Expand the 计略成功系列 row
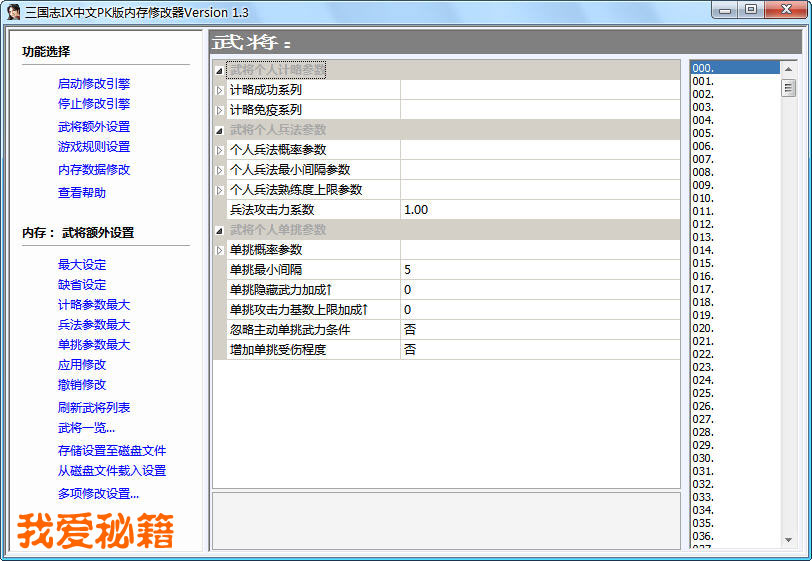The width and height of the screenshot is (812, 561). click(x=220, y=90)
